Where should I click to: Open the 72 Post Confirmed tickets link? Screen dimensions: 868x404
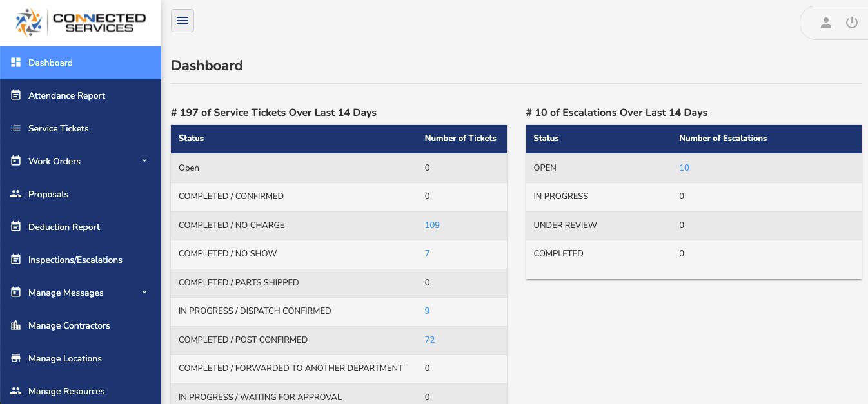[429, 340]
